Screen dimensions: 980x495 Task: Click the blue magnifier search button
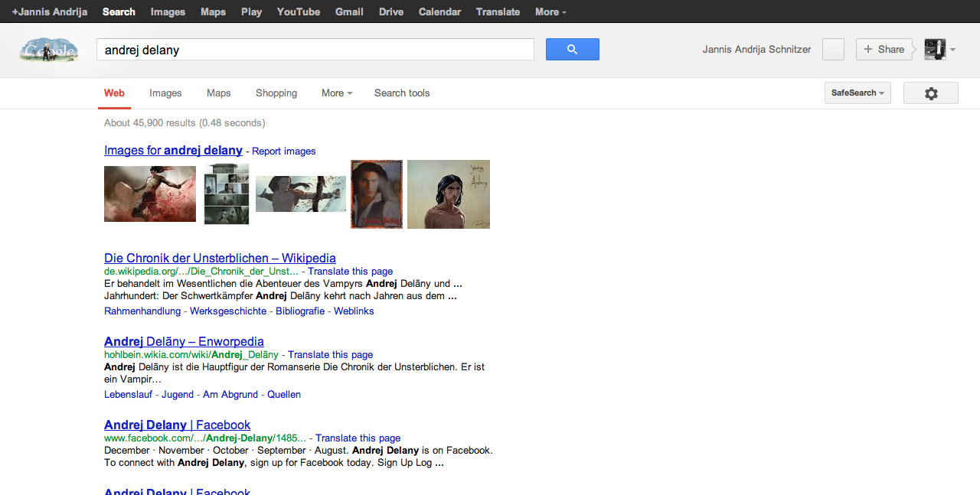click(x=572, y=50)
